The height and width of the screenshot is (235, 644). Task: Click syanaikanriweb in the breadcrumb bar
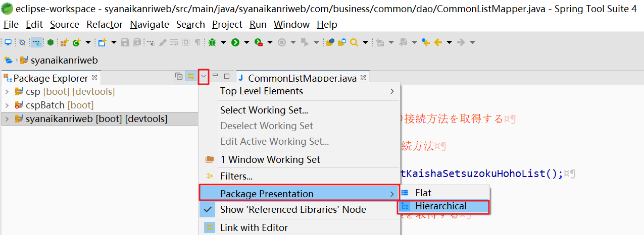[x=64, y=61]
